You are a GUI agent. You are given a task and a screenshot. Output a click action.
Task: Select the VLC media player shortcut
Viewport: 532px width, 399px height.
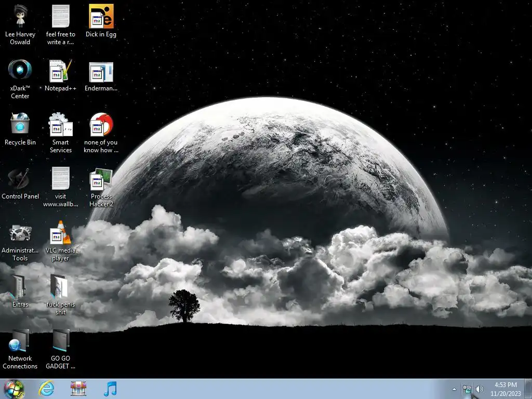[60, 241]
